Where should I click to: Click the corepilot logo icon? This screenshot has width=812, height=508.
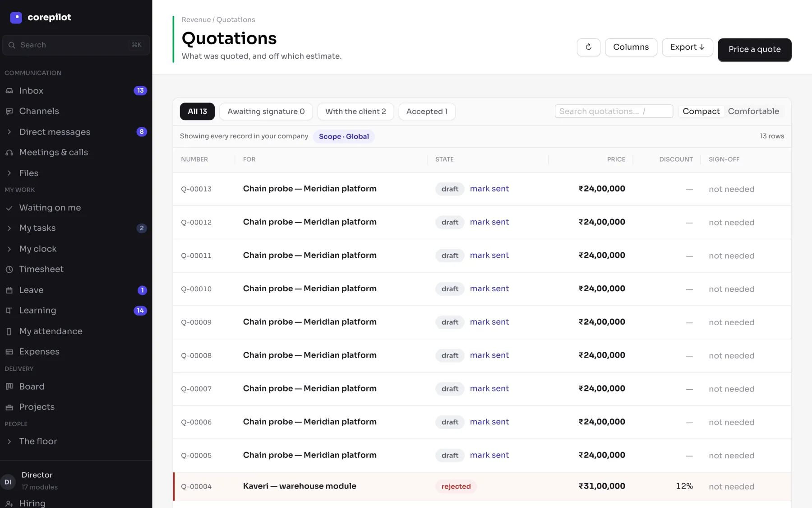(16, 18)
